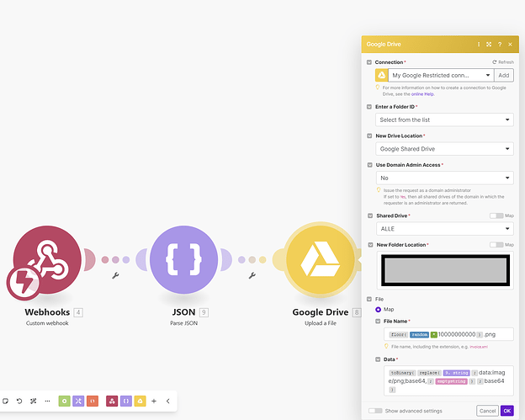Viewport: 525px width, 420px height.
Task: Collapse the bottom toolbar with left chevron
Action: click(167, 401)
